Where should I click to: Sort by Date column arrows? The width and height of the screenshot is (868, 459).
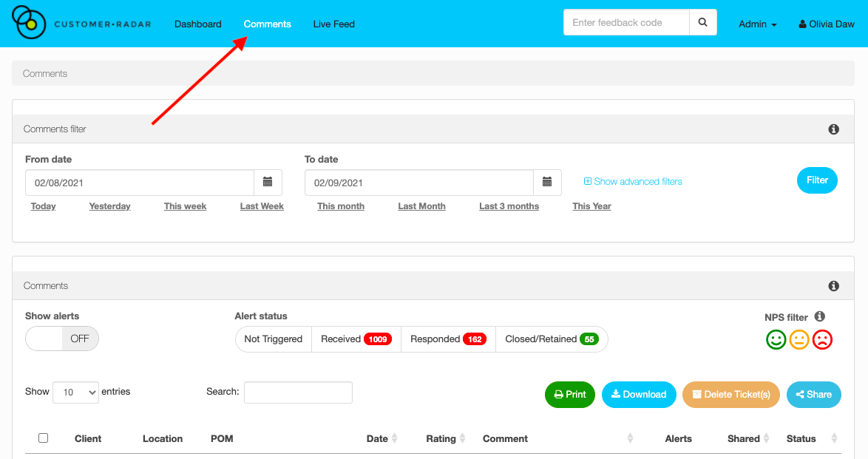tap(395, 438)
